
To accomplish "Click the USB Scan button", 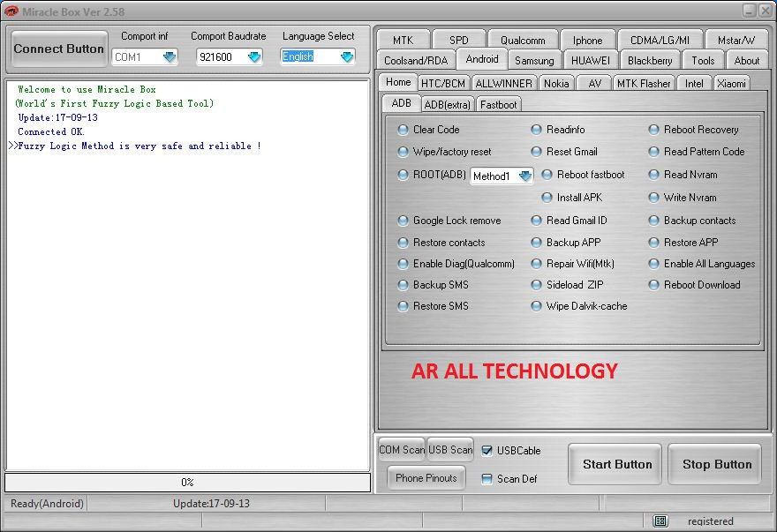I will tap(450, 450).
